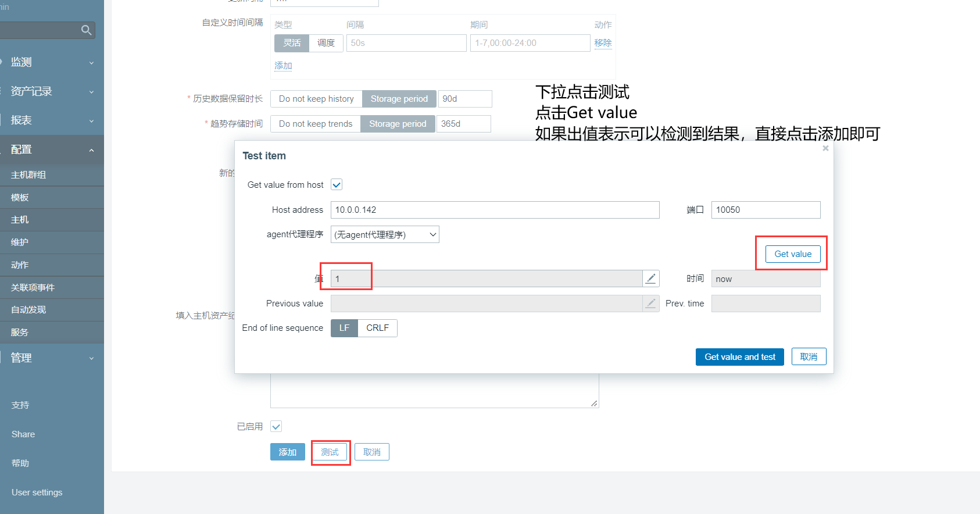Click the pencil edit icon in 值 field

tap(651, 279)
